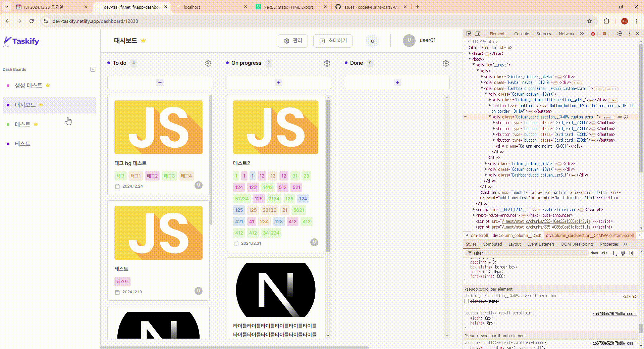Click the member avatar 'u' in navbar

(x=372, y=41)
